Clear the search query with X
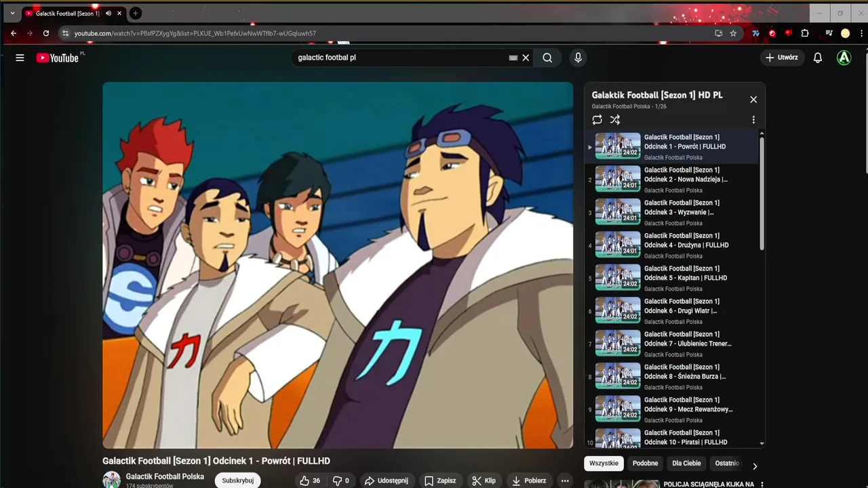 [x=526, y=58]
